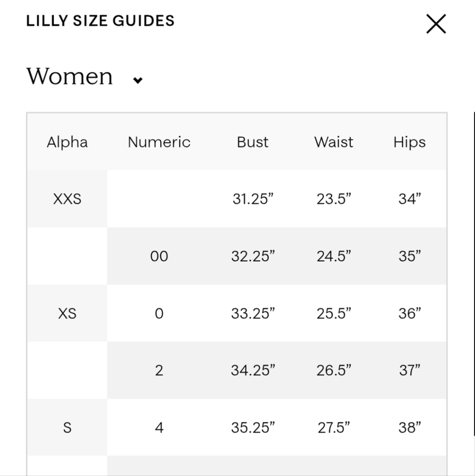Click the Waist column header
The width and height of the screenshot is (475, 476).
click(x=333, y=142)
